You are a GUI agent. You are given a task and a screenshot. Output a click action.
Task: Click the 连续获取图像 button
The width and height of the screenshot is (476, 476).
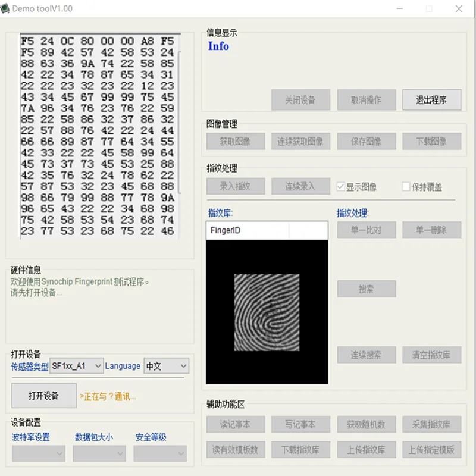pyautogui.click(x=300, y=141)
